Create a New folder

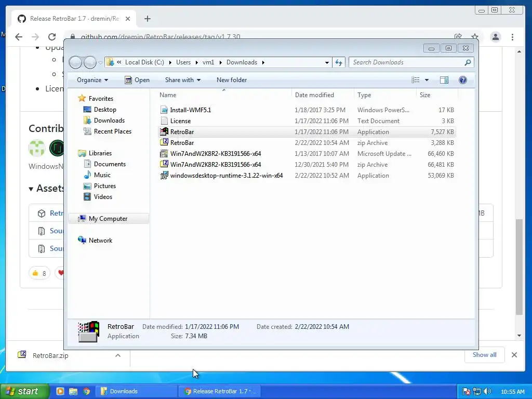[x=232, y=80]
